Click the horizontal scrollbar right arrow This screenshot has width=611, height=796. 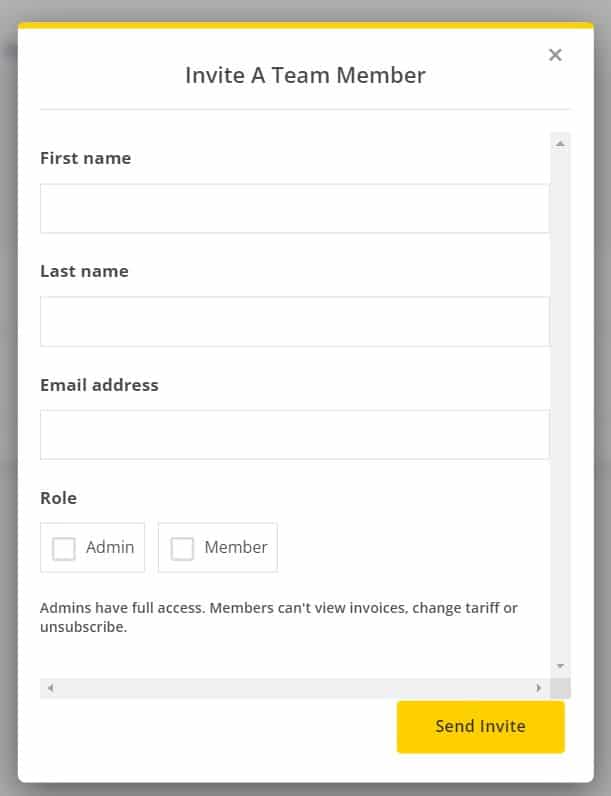point(538,688)
